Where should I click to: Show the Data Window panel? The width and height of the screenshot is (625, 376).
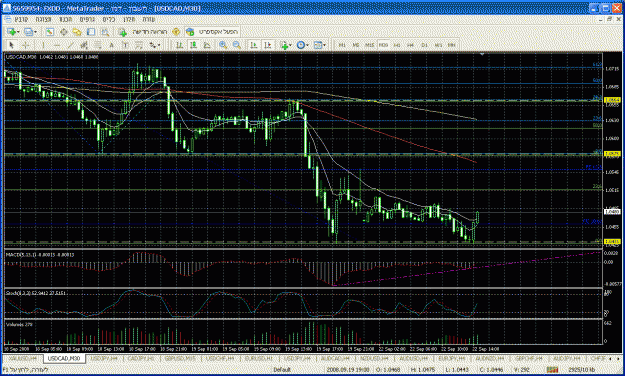[x=63, y=32]
